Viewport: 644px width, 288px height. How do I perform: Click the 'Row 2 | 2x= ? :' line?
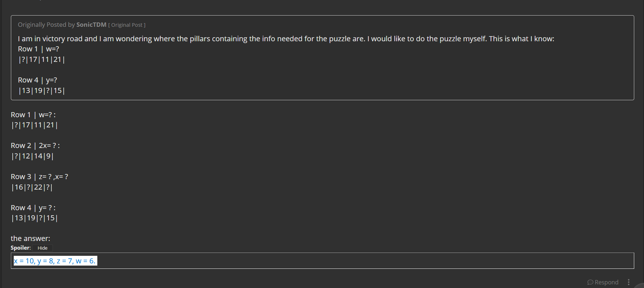click(x=35, y=145)
